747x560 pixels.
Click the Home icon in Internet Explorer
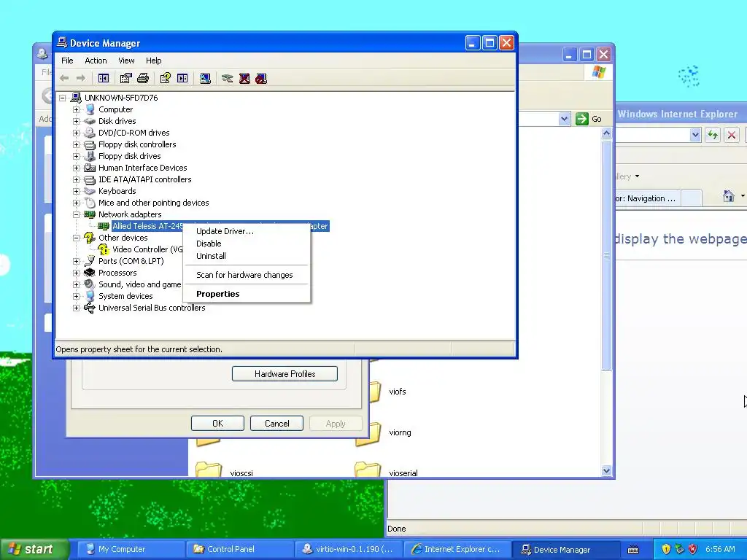tap(729, 195)
